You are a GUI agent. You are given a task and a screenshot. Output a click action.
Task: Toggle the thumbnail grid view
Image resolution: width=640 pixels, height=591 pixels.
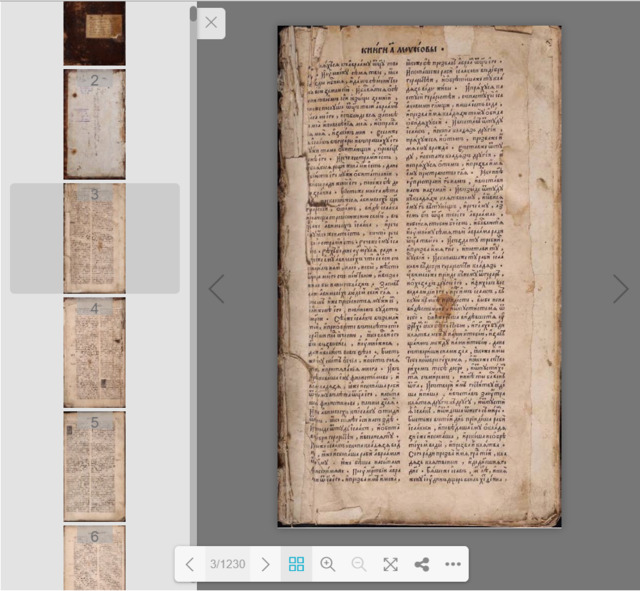pyautogui.click(x=296, y=564)
